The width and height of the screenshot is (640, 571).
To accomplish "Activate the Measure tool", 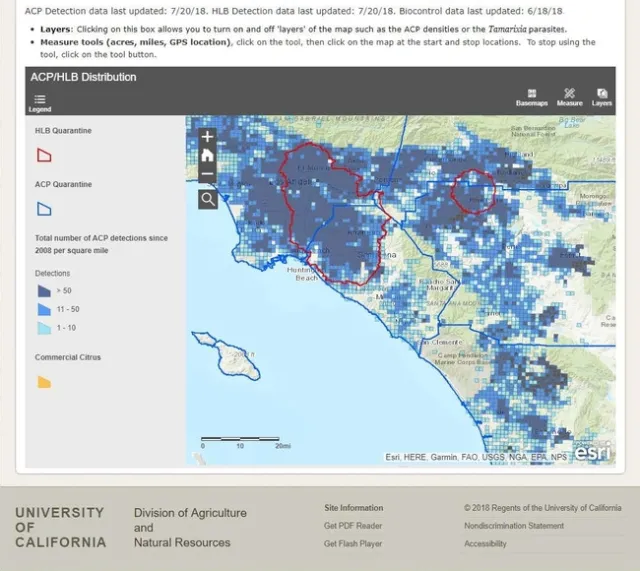I will tap(569, 97).
